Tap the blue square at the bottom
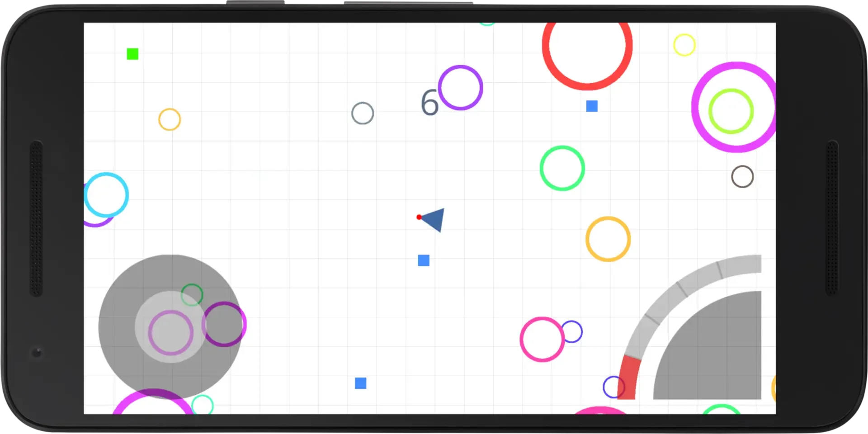This screenshot has width=868, height=434. [x=360, y=383]
